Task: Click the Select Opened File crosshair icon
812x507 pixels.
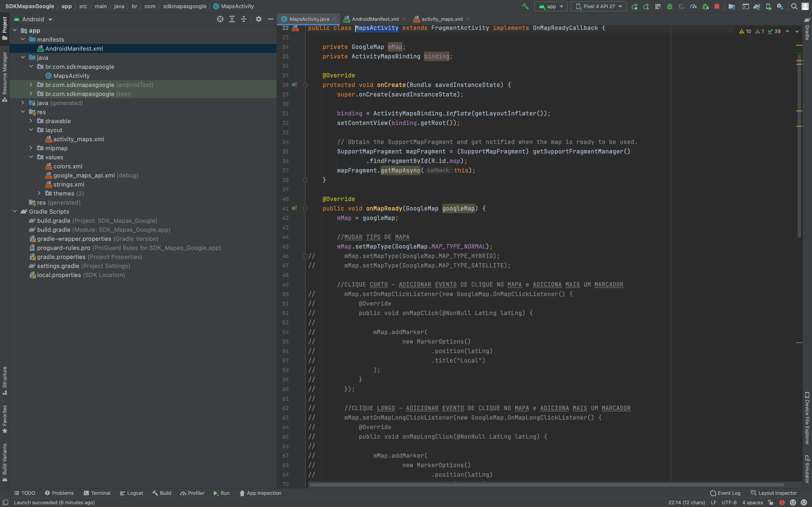Action: pyautogui.click(x=220, y=19)
